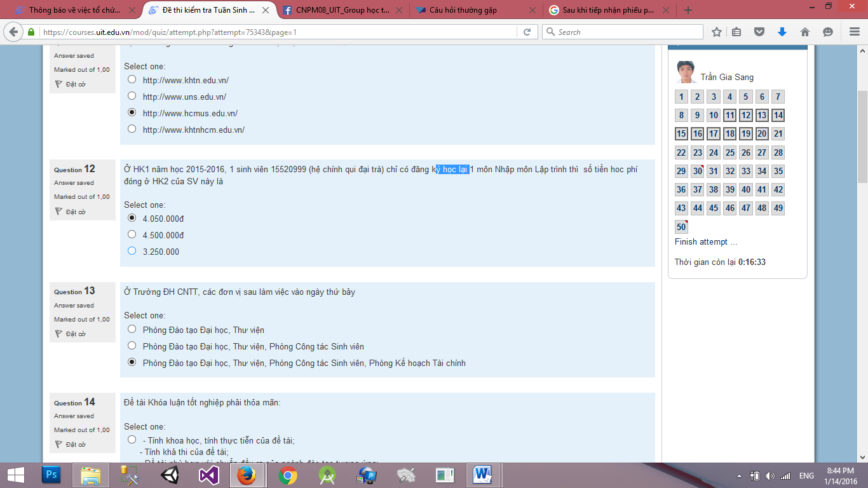
Task: Jump to question 25 in navigation panel
Action: pyautogui.click(x=729, y=152)
